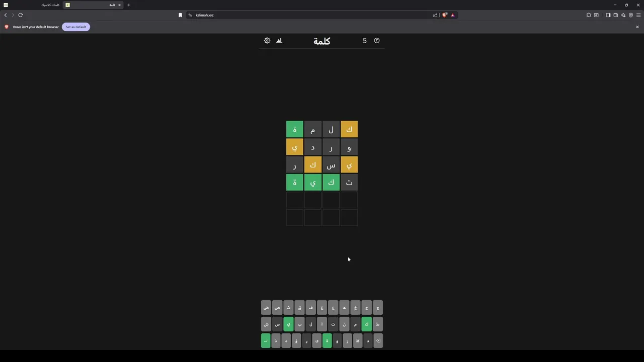Click the خ key
The width and height of the screenshot is (644, 362).
pyautogui.click(x=355, y=308)
